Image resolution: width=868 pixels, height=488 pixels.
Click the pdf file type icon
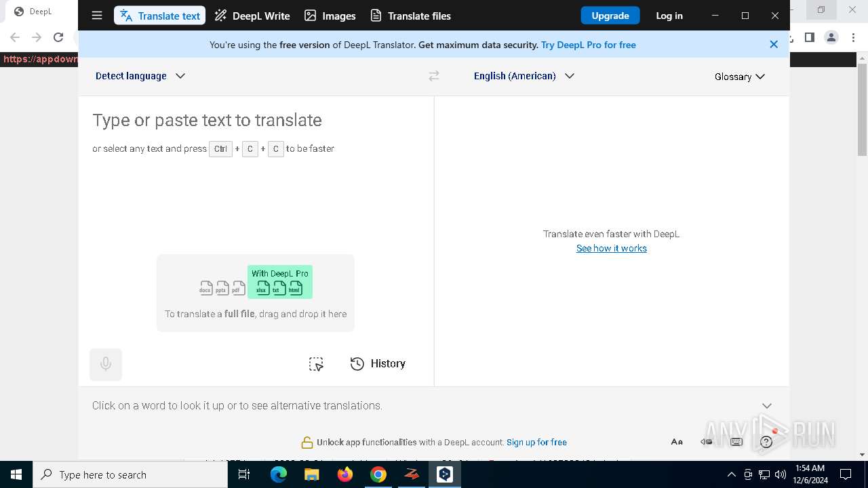click(237, 288)
